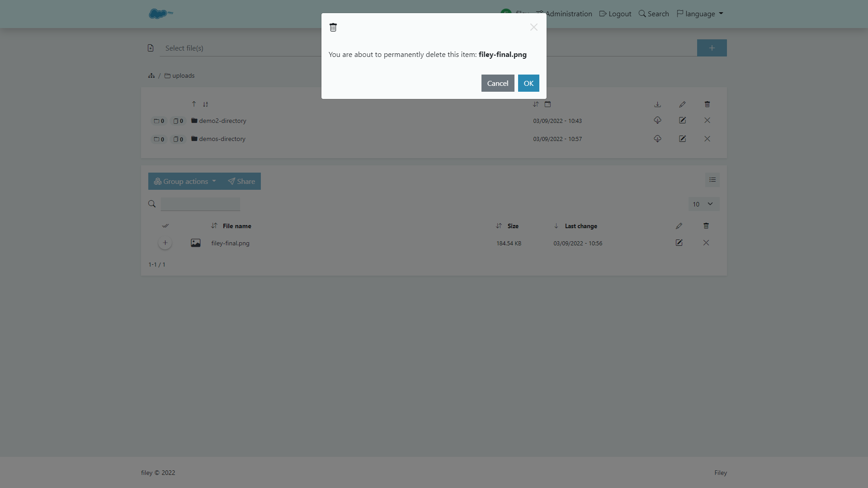
Task: Close the delete dialog with X
Action: pos(533,27)
